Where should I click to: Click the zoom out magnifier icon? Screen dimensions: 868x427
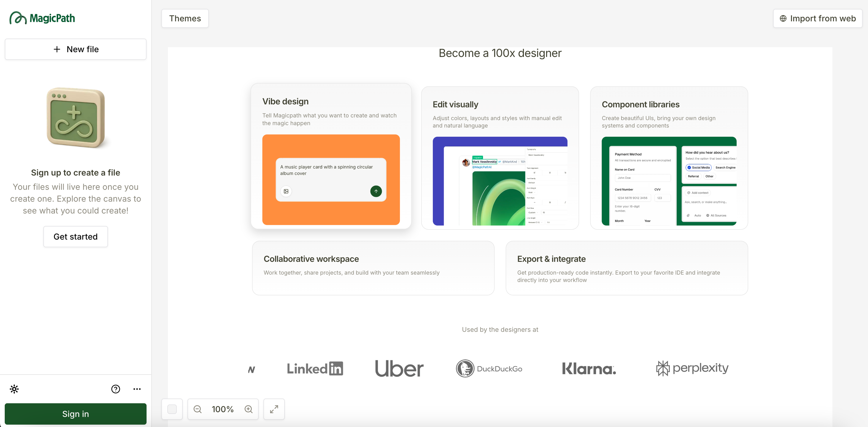198,409
